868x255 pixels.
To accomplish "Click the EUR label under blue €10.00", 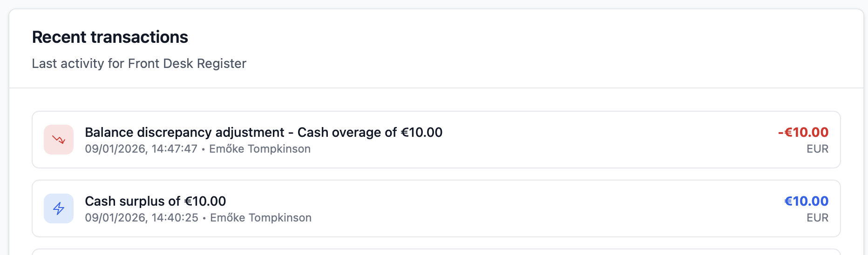I will (817, 218).
